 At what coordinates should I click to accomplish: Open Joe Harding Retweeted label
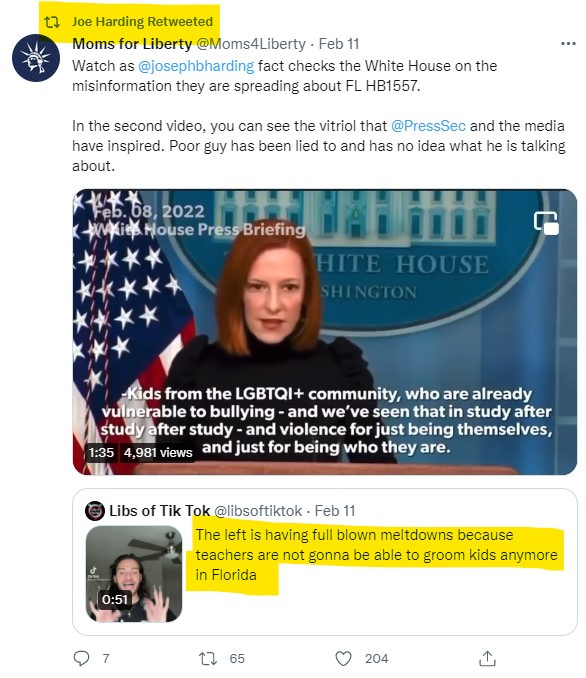pos(142,22)
